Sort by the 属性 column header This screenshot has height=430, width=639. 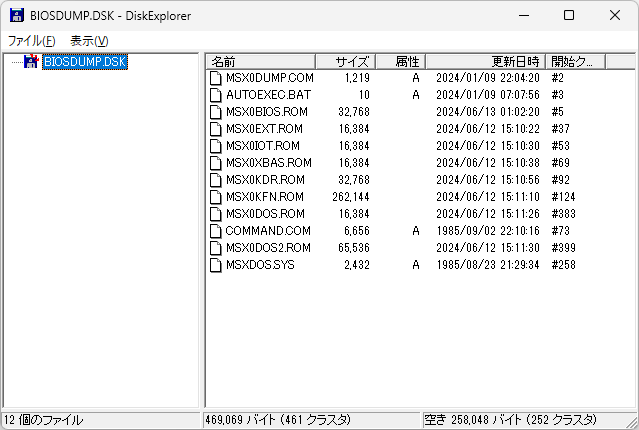tap(401, 62)
